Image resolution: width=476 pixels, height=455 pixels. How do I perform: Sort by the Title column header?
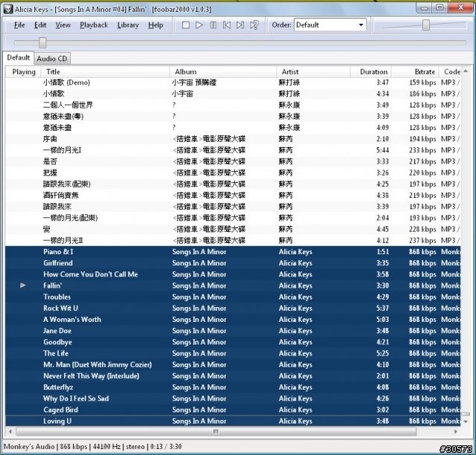click(106, 72)
